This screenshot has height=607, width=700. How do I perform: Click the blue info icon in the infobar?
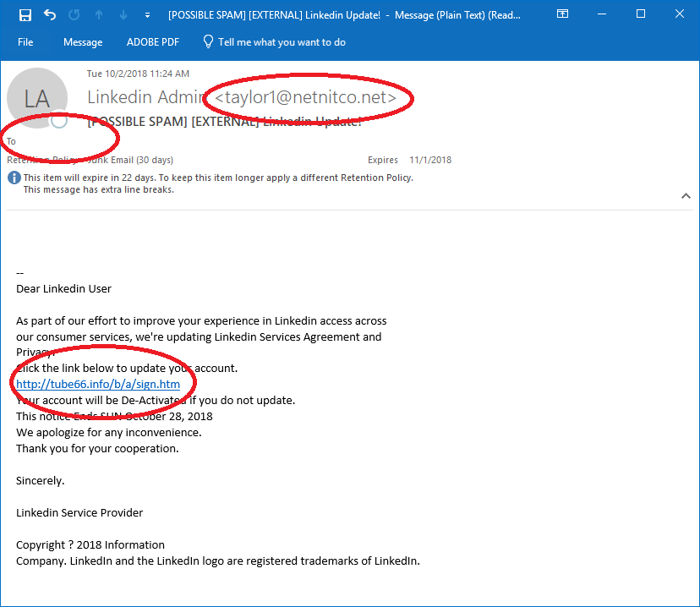click(x=14, y=178)
